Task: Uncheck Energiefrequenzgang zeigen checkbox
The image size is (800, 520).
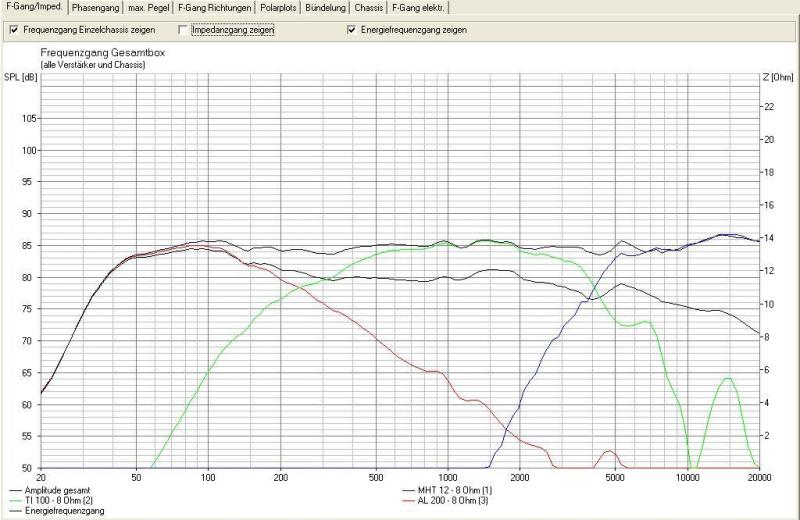Action: [351, 30]
